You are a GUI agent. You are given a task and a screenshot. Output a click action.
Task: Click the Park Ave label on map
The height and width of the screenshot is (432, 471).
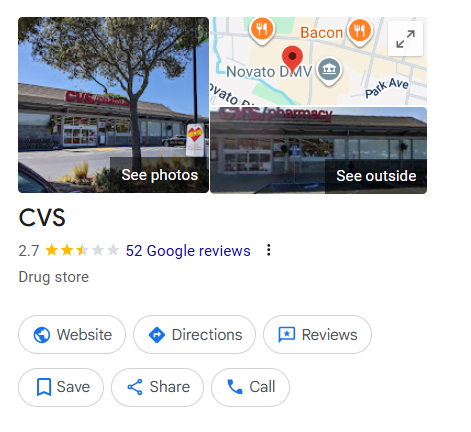[x=387, y=88]
